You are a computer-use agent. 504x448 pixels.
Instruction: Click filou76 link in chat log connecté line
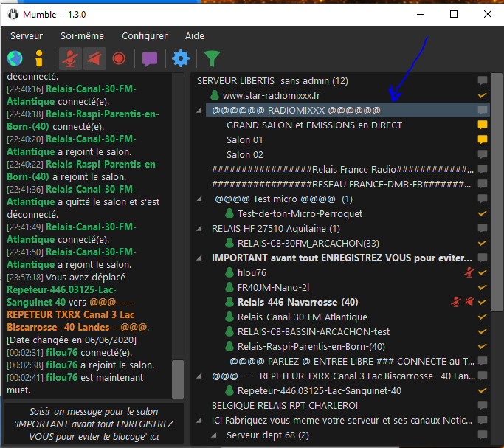point(61,353)
